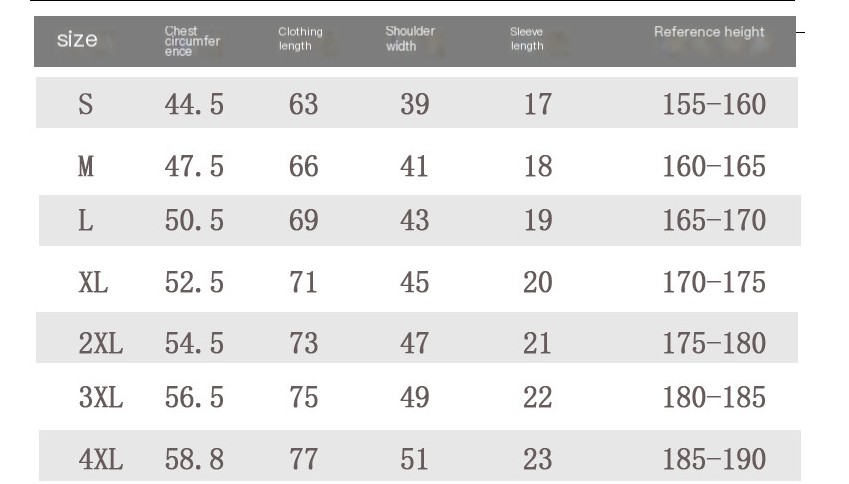
Task: Click the chest value 44.5
Action: pos(194,104)
